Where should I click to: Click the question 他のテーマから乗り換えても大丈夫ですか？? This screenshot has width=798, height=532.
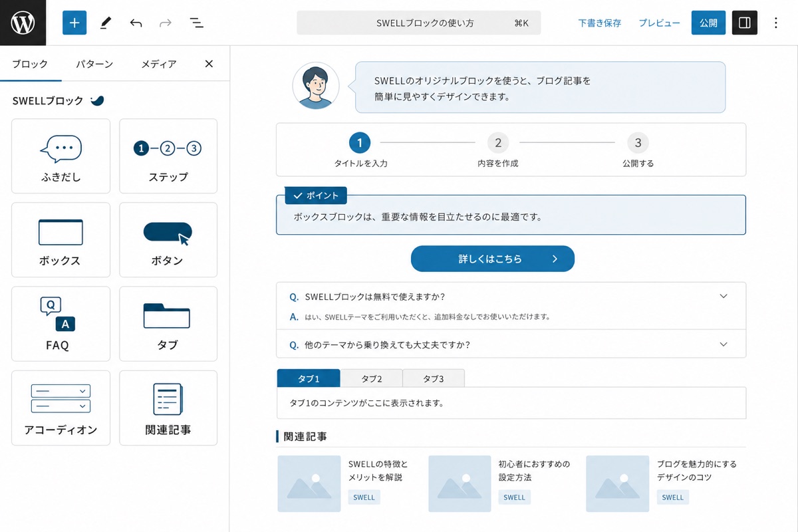click(387, 344)
